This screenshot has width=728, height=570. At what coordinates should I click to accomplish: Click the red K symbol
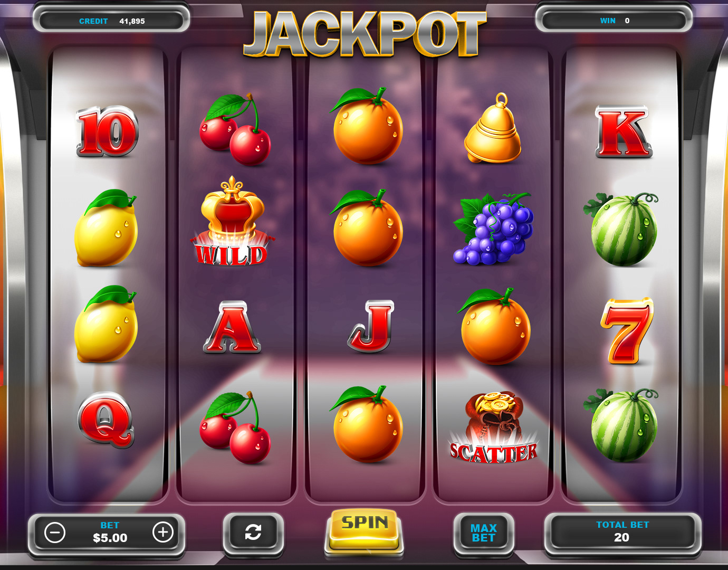click(623, 131)
